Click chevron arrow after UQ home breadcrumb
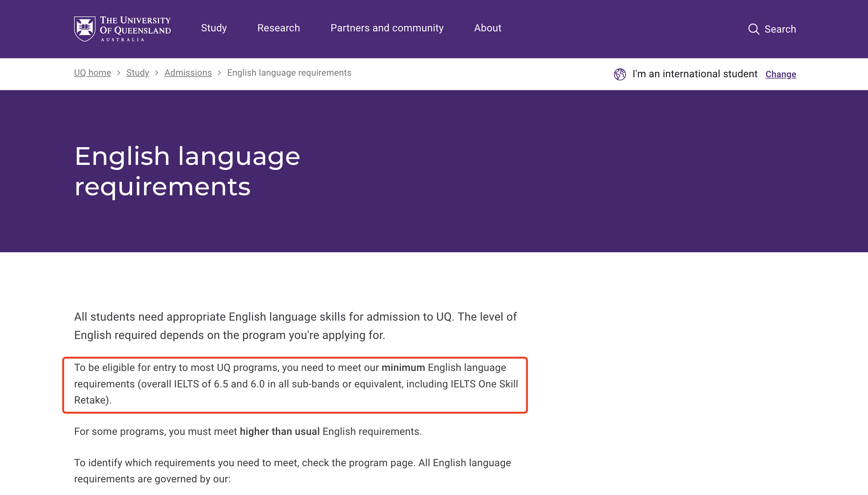This screenshot has width=868, height=495. click(x=118, y=73)
